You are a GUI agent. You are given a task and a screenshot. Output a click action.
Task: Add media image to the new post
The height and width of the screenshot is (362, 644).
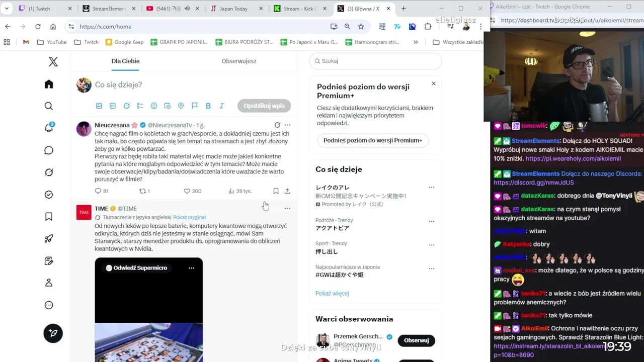[99, 106]
